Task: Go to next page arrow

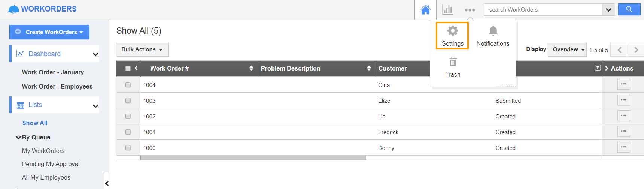Action: pos(636,50)
